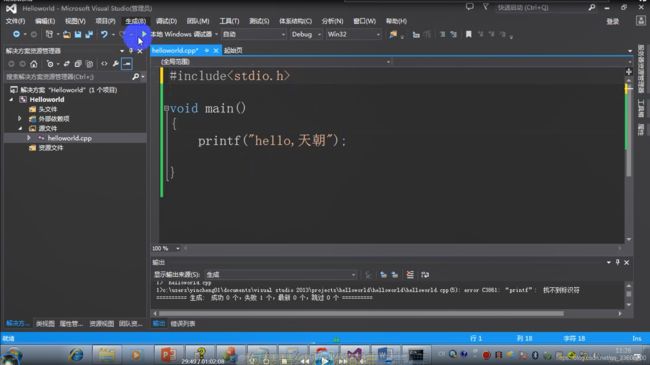Toggle Preview Selected Items button in Solution Explorer
This screenshot has width=650, height=365.
coord(127,64)
